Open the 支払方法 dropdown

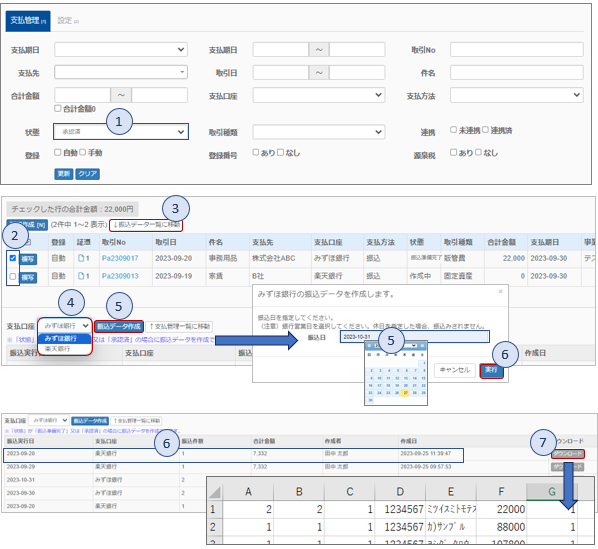(x=516, y=95)
